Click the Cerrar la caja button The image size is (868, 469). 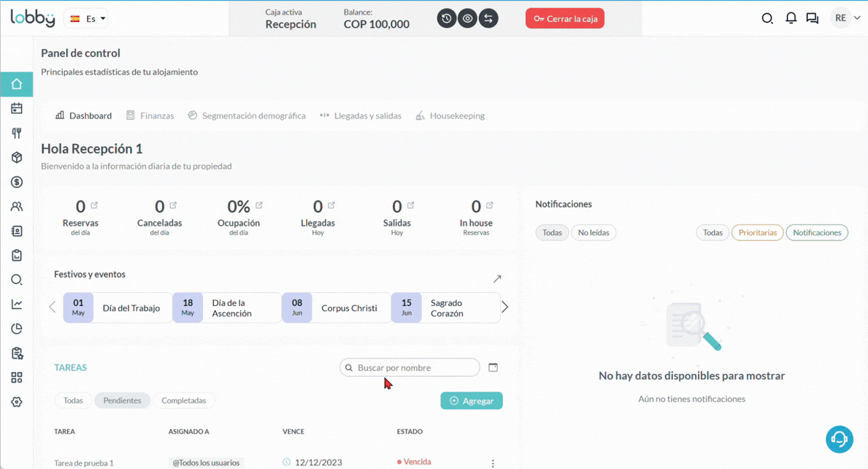(x=564, y=18)
